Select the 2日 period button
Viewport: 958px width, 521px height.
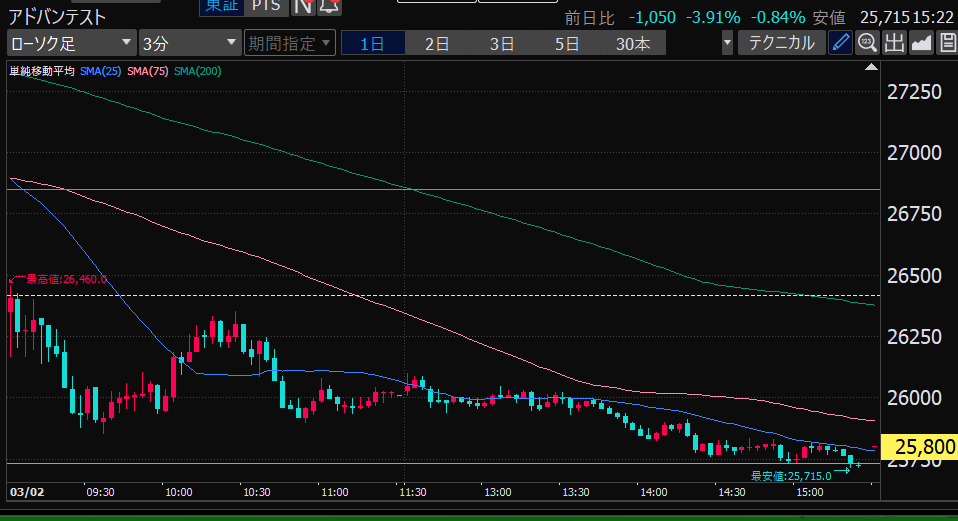point(436,44)
